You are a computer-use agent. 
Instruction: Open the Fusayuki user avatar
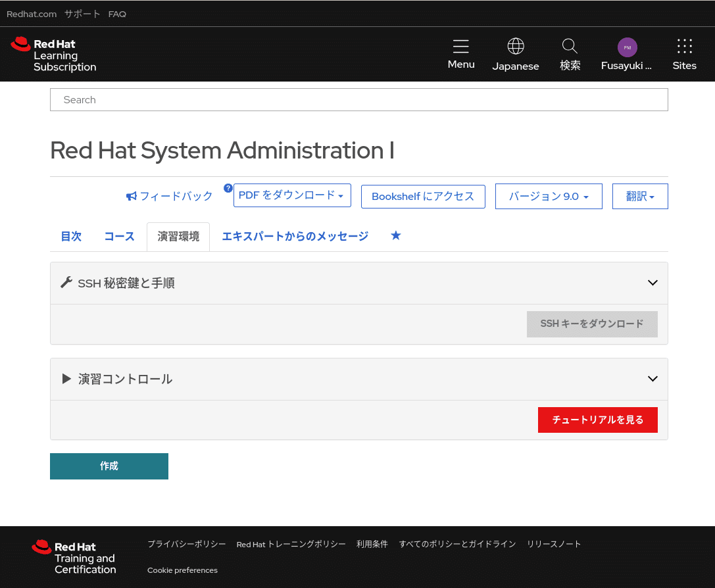(628, 47)
